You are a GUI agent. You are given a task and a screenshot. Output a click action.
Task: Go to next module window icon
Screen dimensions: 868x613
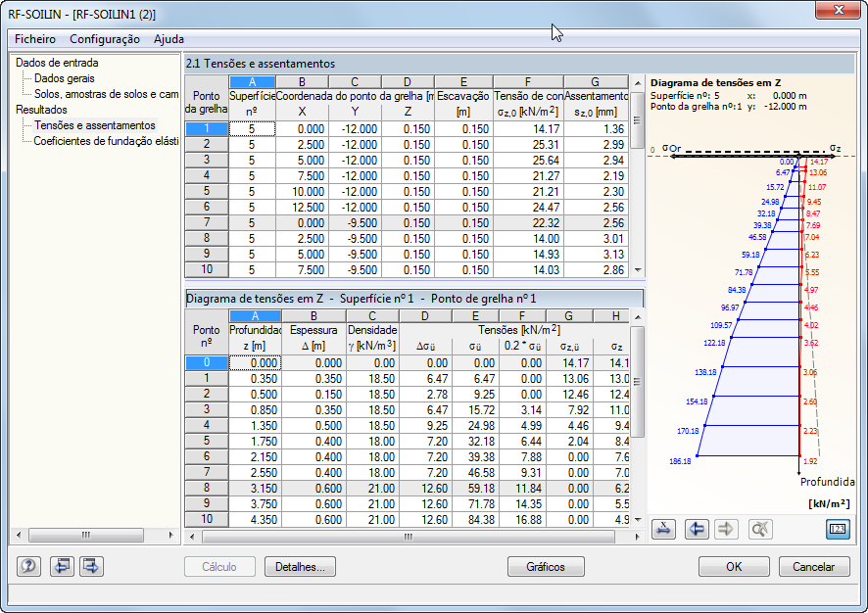click(91, 566)
